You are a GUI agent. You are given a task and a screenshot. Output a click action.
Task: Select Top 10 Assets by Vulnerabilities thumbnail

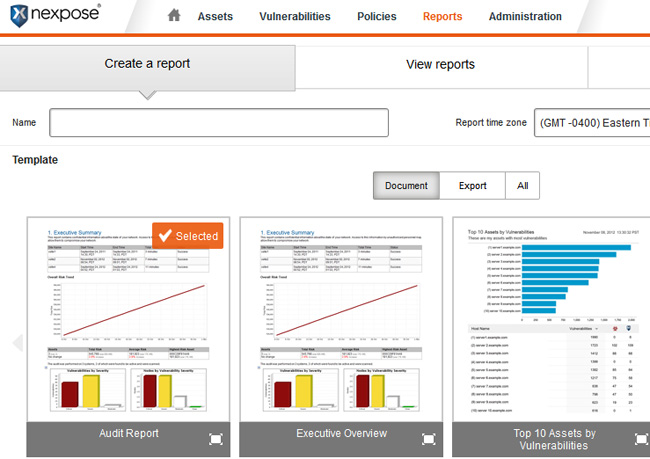pyautogui.click(x=551, y=319)
